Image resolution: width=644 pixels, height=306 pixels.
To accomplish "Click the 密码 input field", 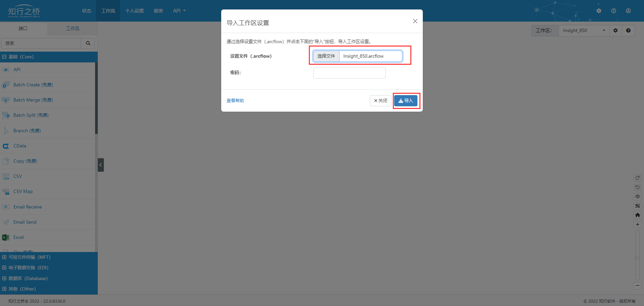I will pyautogui.click(x=349, y=73).
